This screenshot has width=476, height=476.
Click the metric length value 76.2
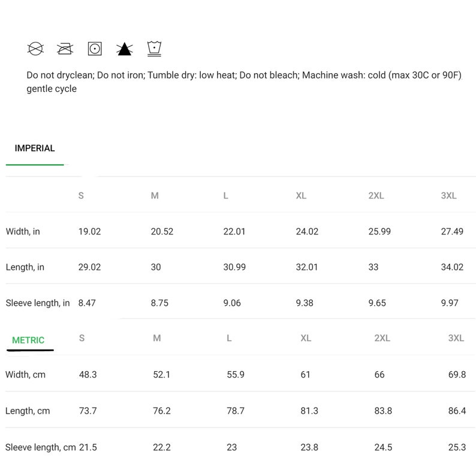point(161,411)
